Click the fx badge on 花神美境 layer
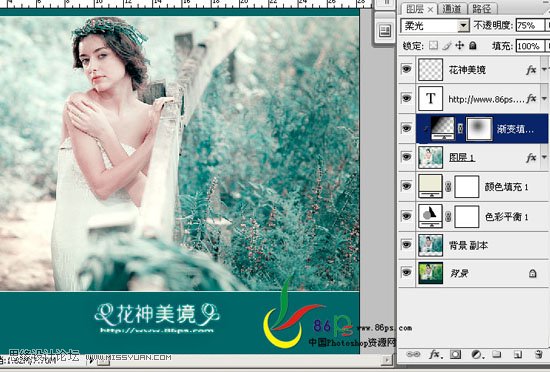 click(531, 70)
